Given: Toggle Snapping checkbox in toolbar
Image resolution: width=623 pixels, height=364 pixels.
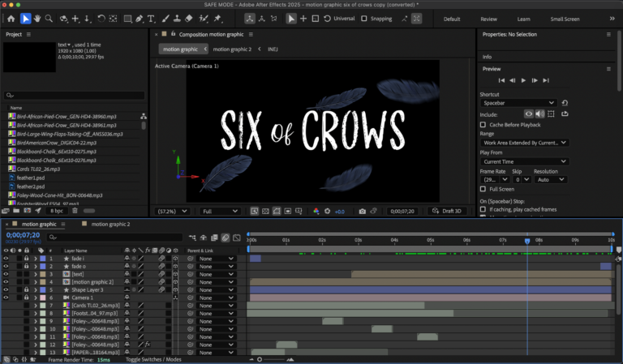Looking at the screenshot, I should (364, 19).
